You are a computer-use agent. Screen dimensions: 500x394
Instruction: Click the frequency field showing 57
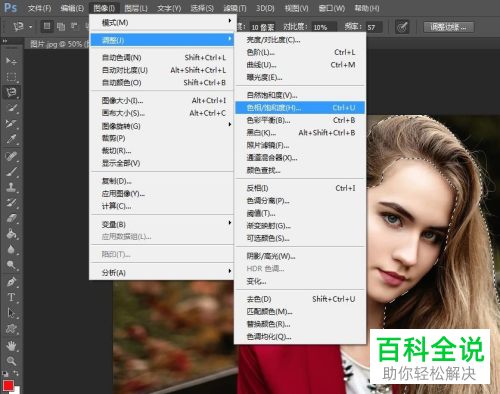point(374,27)
